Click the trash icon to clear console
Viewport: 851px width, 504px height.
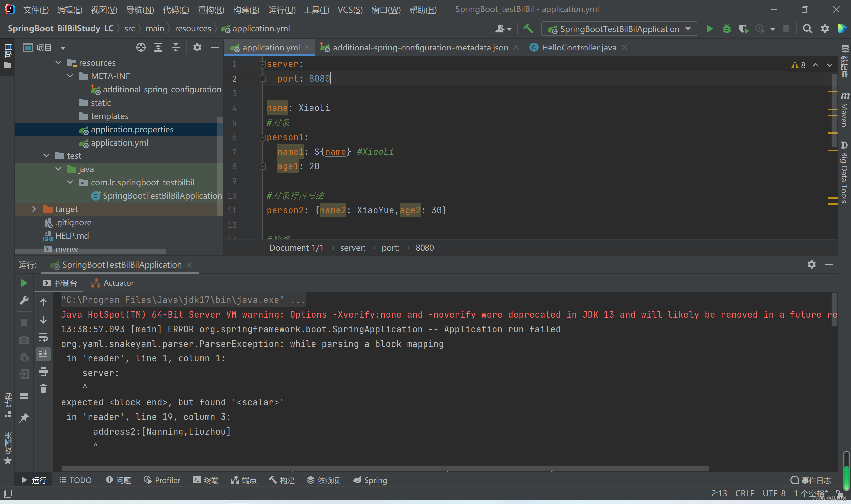pyautogui.click(x=43, y=388)
